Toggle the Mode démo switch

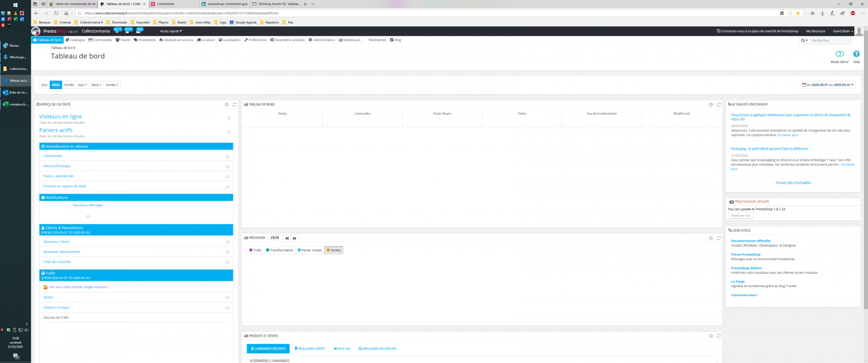(840, 54)
